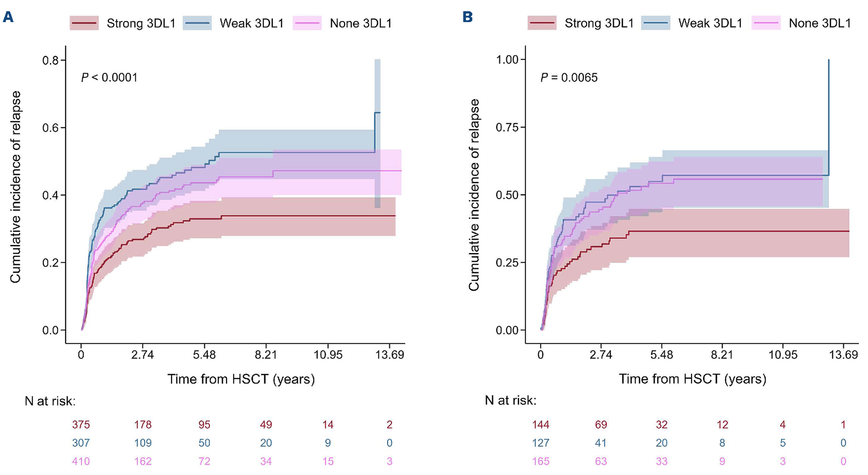Image resolution: width=868 pixels, height=475 pixels.
Task: Click the 10.95 x-axis tick in panel B
Action: (783, 355)
